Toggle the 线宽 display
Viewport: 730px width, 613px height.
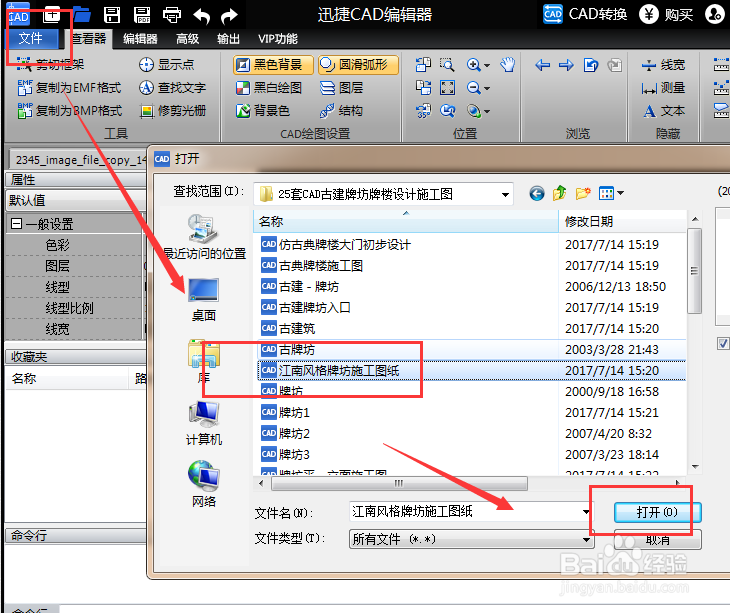(663, 65)
